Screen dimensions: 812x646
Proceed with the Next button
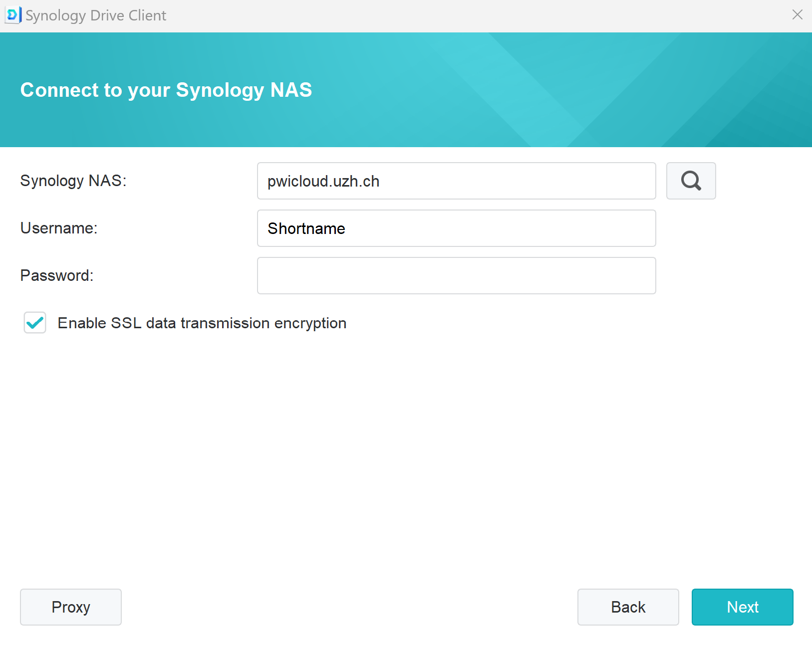pyautogui.click(x=742, y=607)
